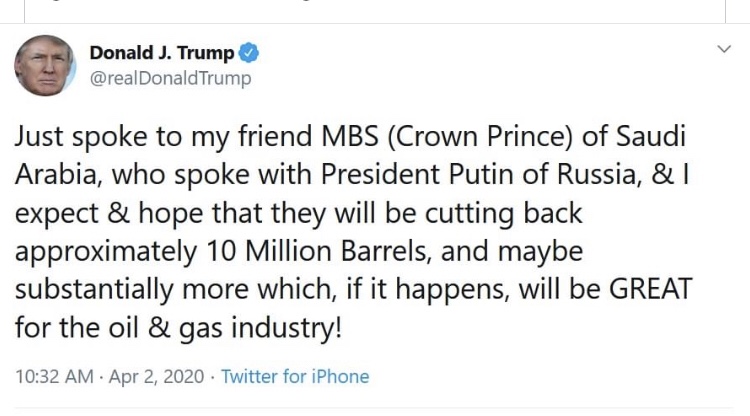Click Donald J. Trump's profile avatar

pos(45,65)
